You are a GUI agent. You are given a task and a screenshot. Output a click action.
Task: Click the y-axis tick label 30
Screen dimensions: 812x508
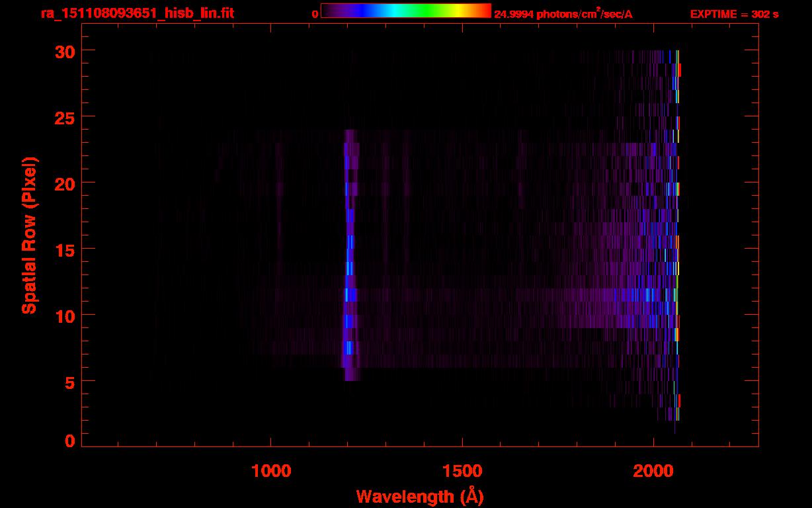tap(64, 51)
